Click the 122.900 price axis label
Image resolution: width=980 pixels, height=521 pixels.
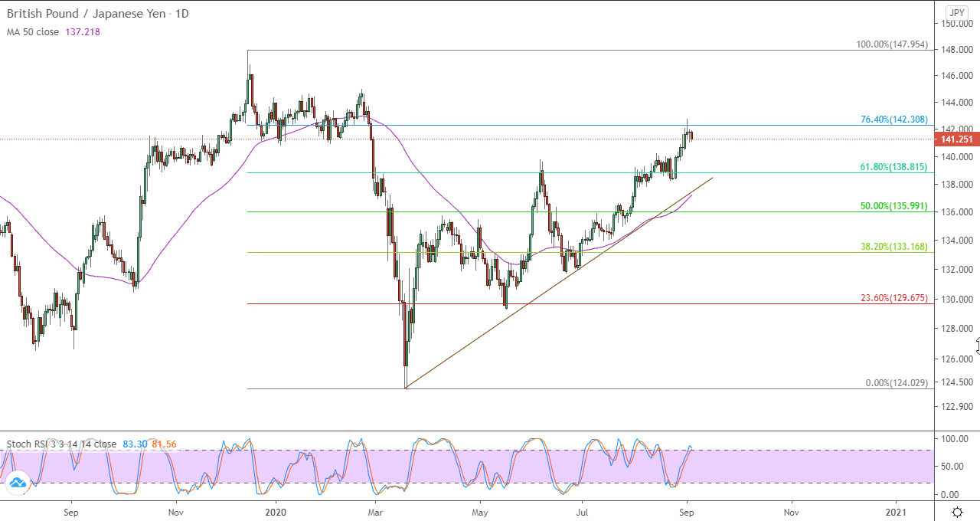956,406
